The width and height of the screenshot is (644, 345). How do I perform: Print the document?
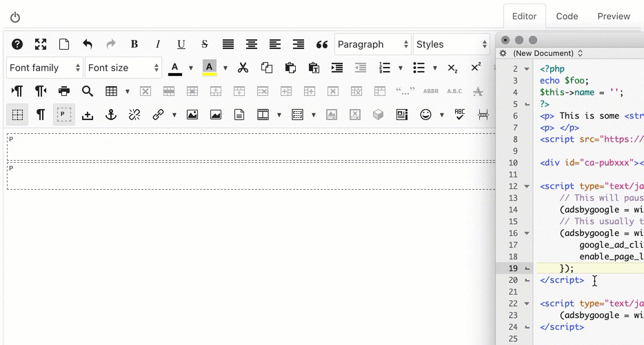click(64, 91)
